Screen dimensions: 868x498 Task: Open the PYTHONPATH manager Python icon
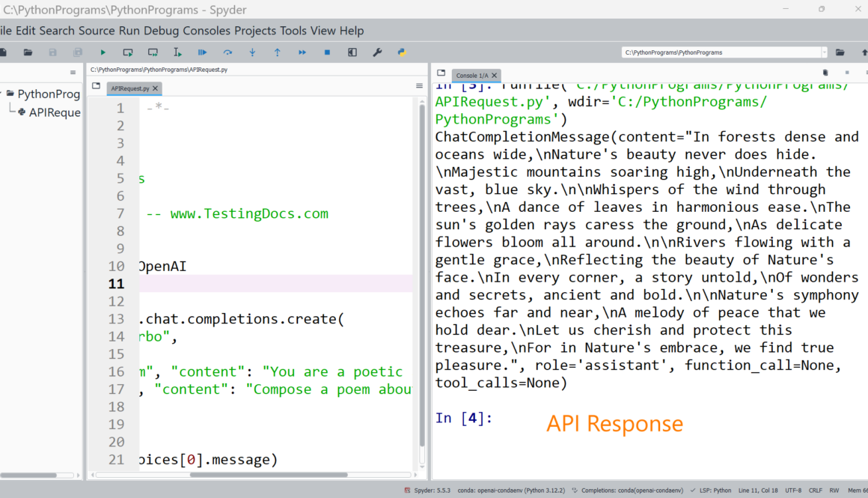(402, 52)
